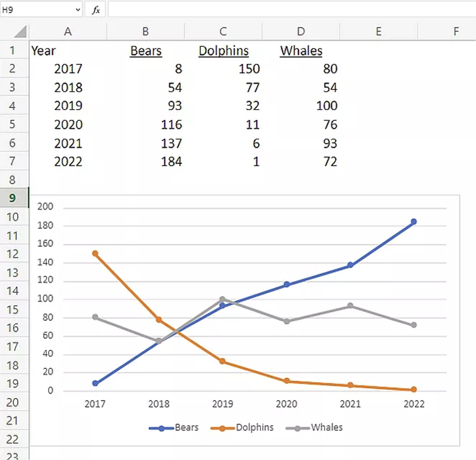Click Bears value 184 cell
476x460 pixels.
point(146,161)
